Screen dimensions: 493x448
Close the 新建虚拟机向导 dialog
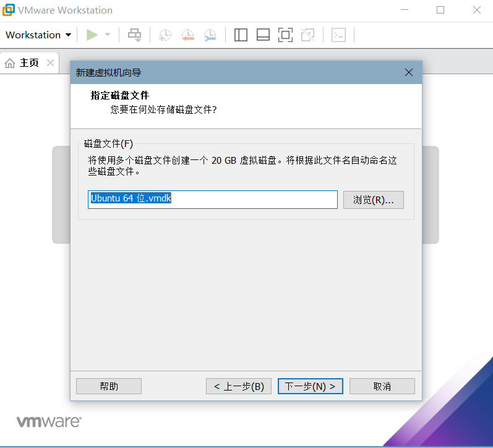(x=409, y=72)
